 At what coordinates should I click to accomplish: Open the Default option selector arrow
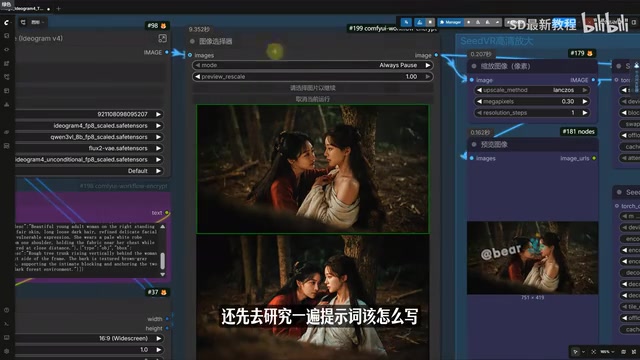coord(158,171)
